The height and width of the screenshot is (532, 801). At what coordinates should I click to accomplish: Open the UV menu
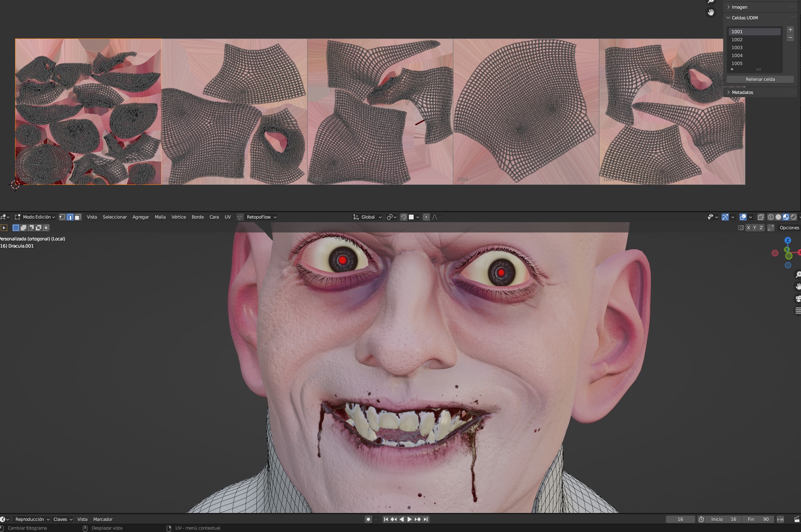point(227,217)
